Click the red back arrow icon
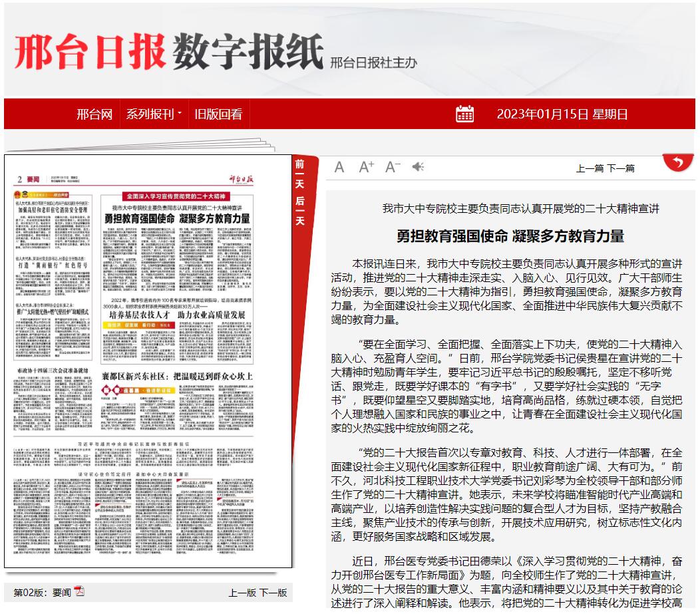 678,163
